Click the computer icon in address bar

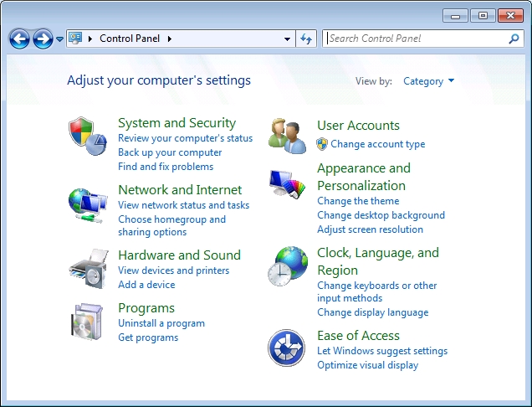click(x=75, y=38)
